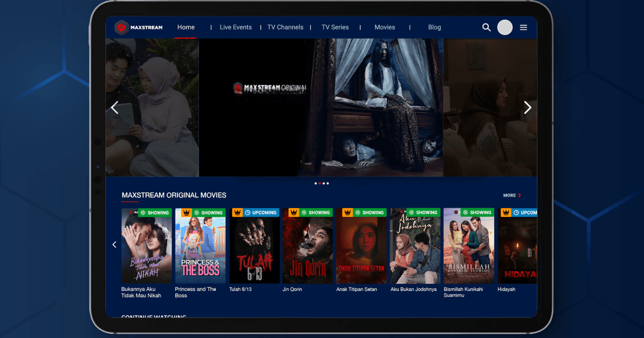Open the profile avatar
The image size is (644, 338).
pyautogui.click(x=505, y=27)
